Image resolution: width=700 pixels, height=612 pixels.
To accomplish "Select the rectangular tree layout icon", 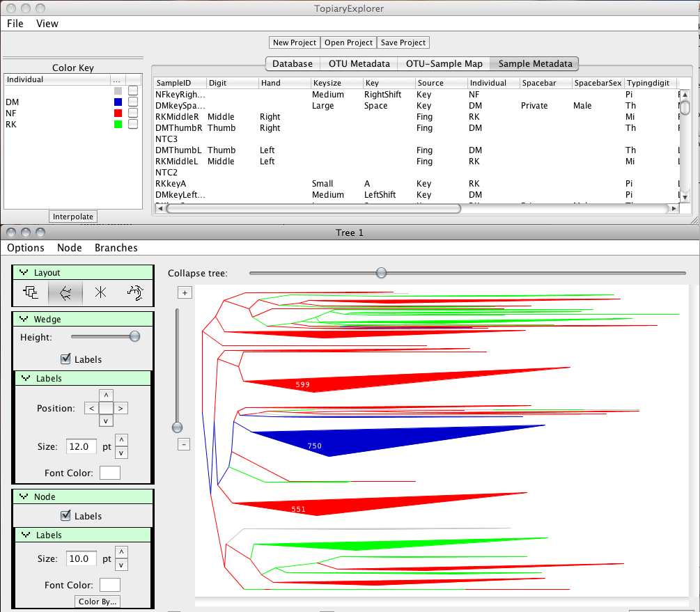I will point(31,293).
